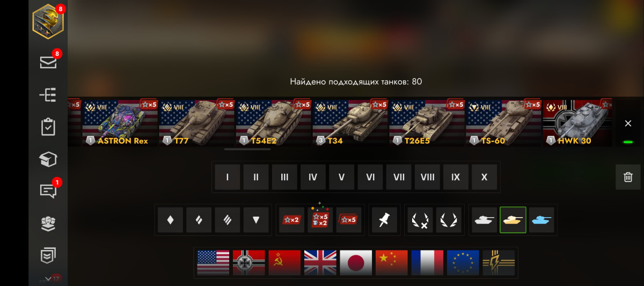Toggle the golden premium tank filter
The image size is (644, 286).
pos(513,219)
